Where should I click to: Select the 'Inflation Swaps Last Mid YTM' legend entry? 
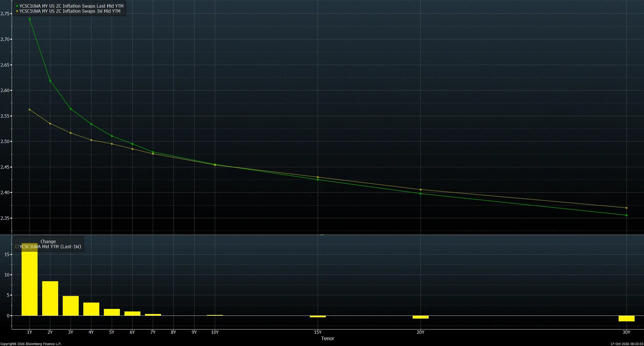click(71, 6)
